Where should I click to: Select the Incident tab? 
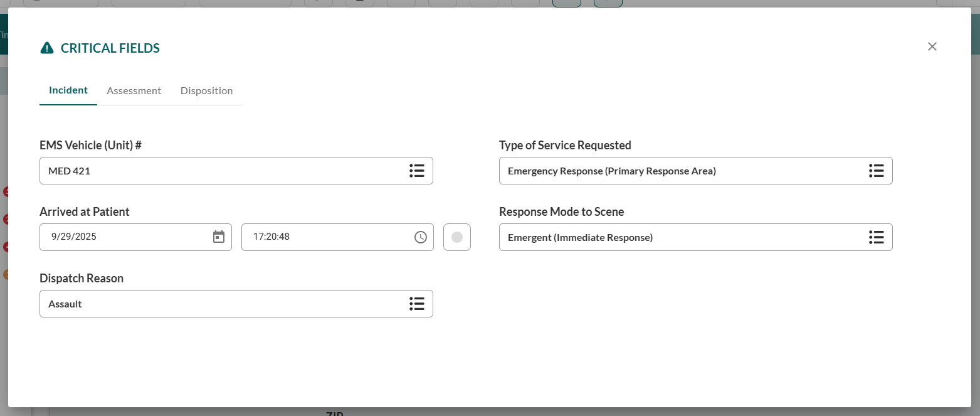tap(68, 90)
